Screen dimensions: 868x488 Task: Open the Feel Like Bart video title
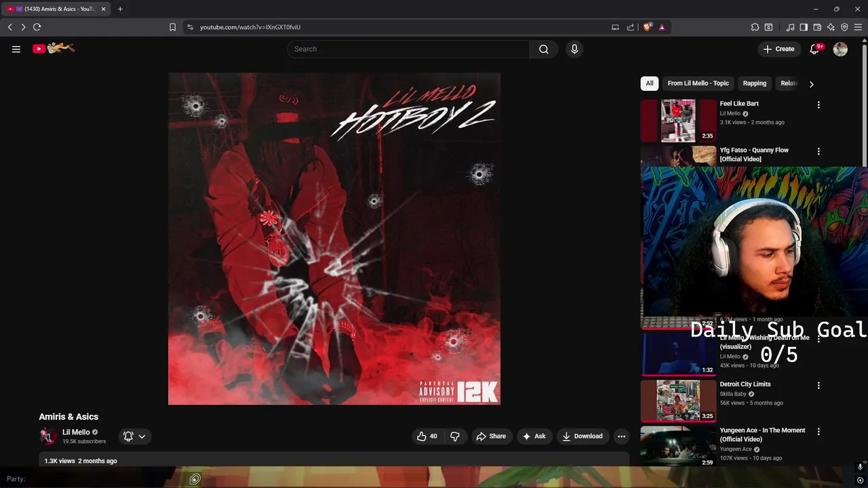(x=739, y=104)
